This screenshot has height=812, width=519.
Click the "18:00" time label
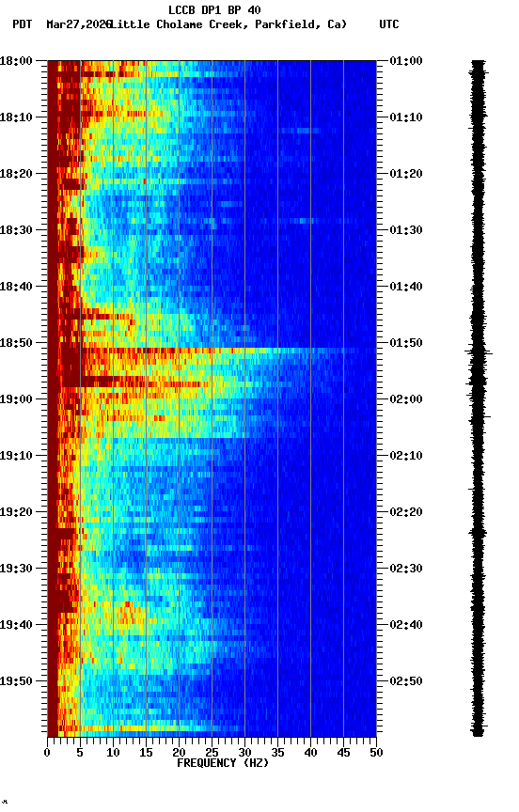coord(16,61)
